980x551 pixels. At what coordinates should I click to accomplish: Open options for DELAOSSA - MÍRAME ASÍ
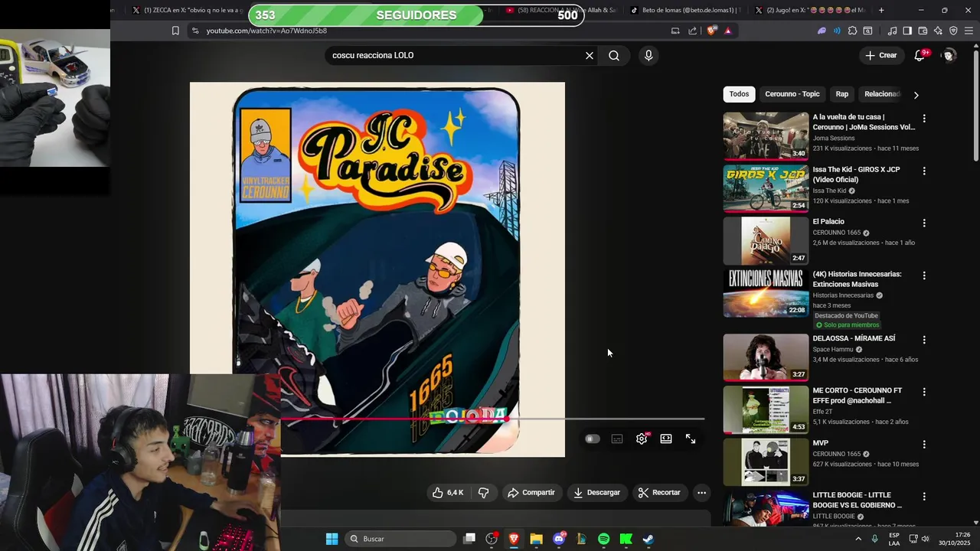924,340
